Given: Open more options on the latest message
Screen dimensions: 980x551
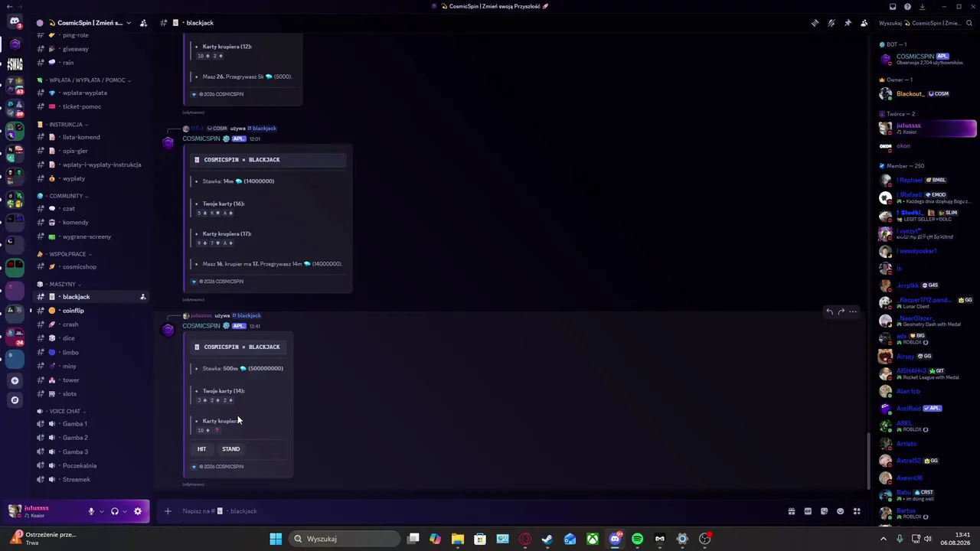Looking at the screenshot, I should point(853,311).
